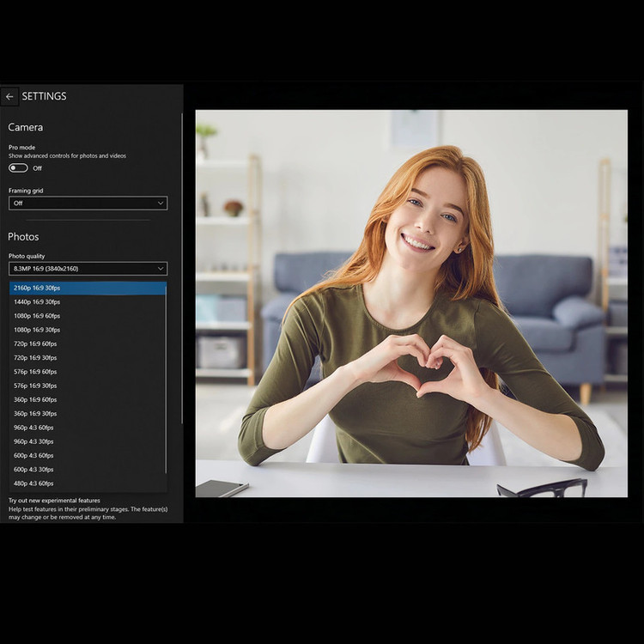Toggle the Pro mode switch
Viewport: 644px width, 644px height.
pos(18,168)
